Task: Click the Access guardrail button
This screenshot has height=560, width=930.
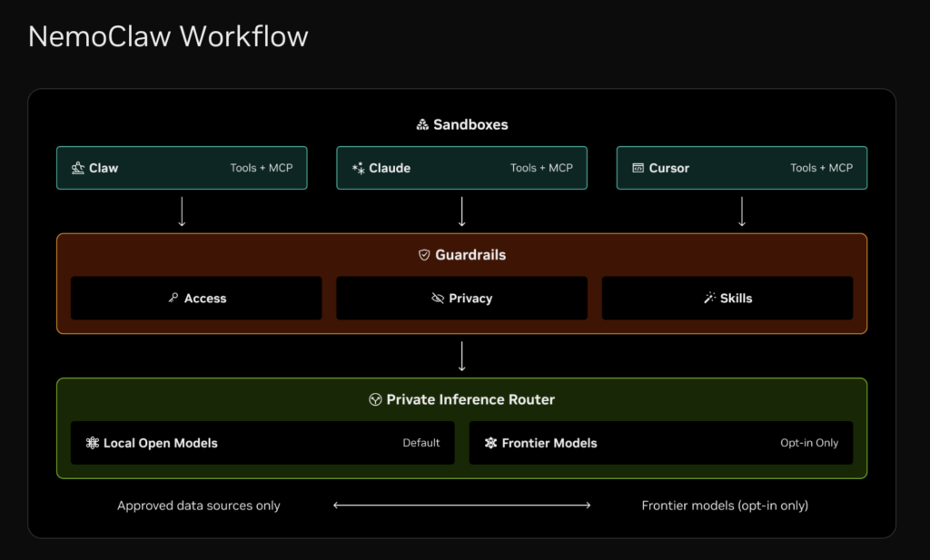Action: pyautogui.click(x=196, y=298)
